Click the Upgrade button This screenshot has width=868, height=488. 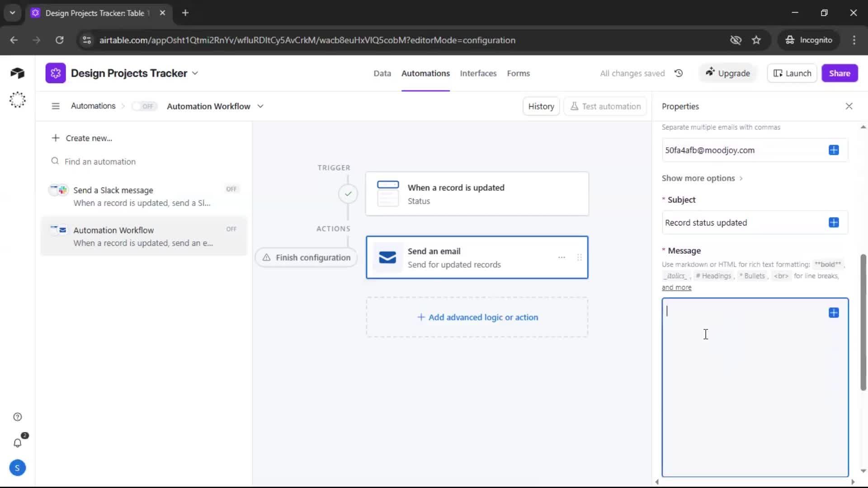click(x=728, y=73)
